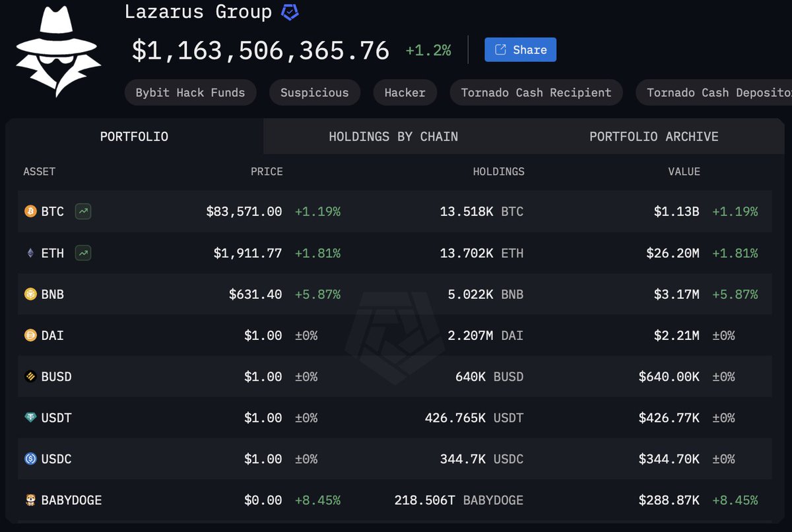Viewport: 792px width, 532px height.
Task: Click the Suspicious label tag
Action: point(315,92)
